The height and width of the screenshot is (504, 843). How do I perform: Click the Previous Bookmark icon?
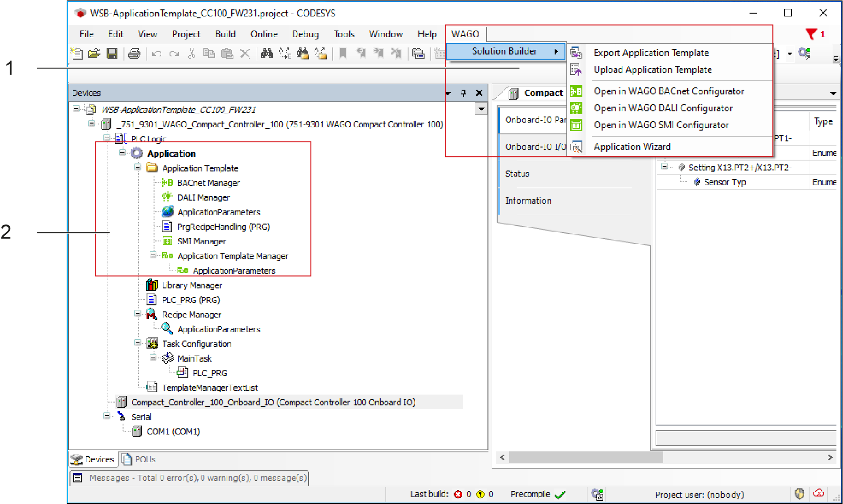coord(361,54)
